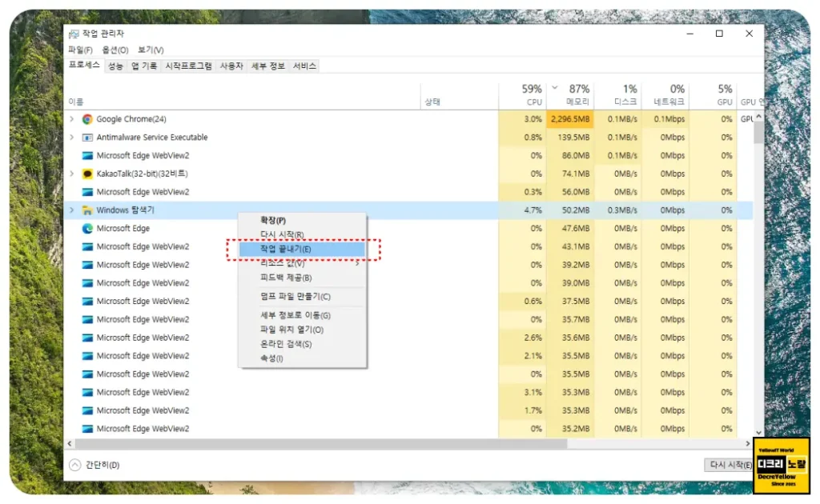Click the 간단히 collapse arrow icon

75,465
